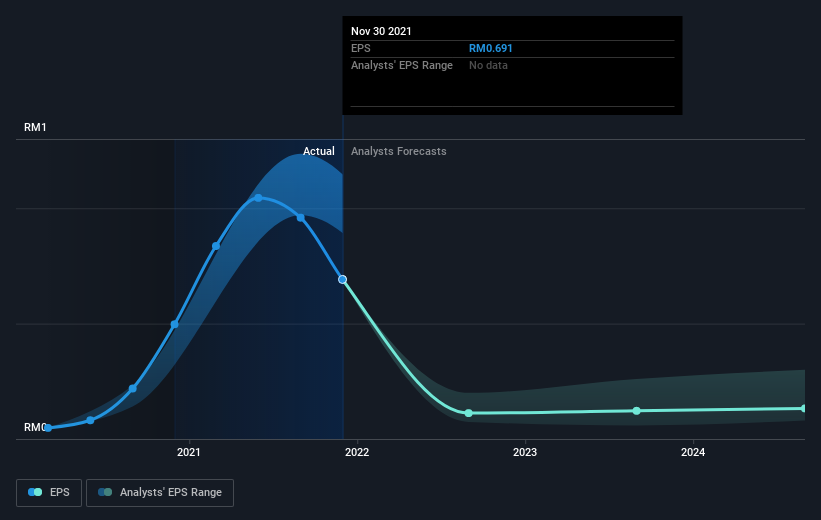This screenshot has height=520, width=821.
Task: Click the EPS data point at the 2021 boundary
Action: 175,325
